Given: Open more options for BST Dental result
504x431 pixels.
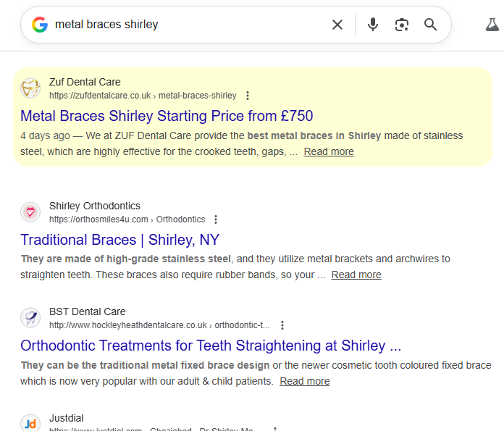Looking at the screenshot, I should [282, 325].
